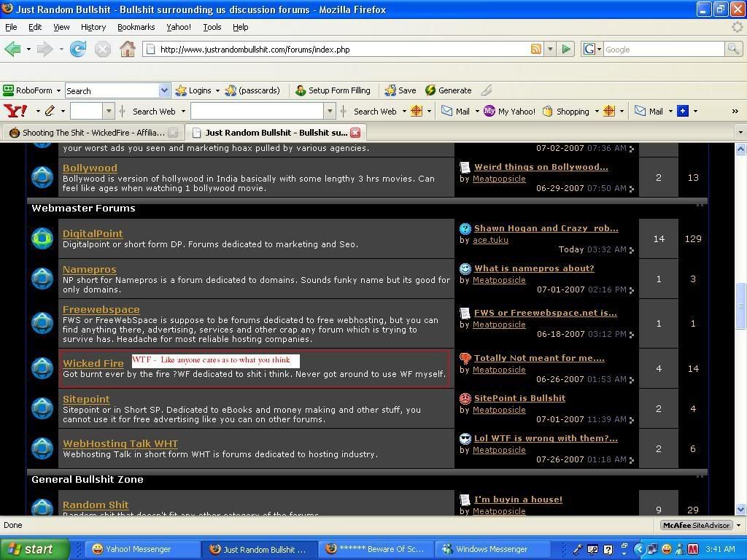Click the passcards button

tap(252, 90)
